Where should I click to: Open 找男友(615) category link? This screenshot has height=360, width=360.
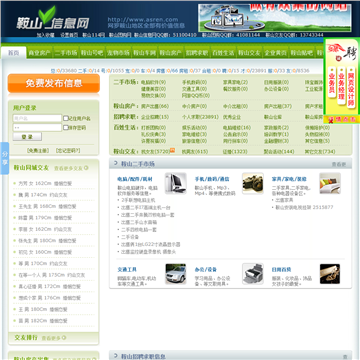[195, 151]
